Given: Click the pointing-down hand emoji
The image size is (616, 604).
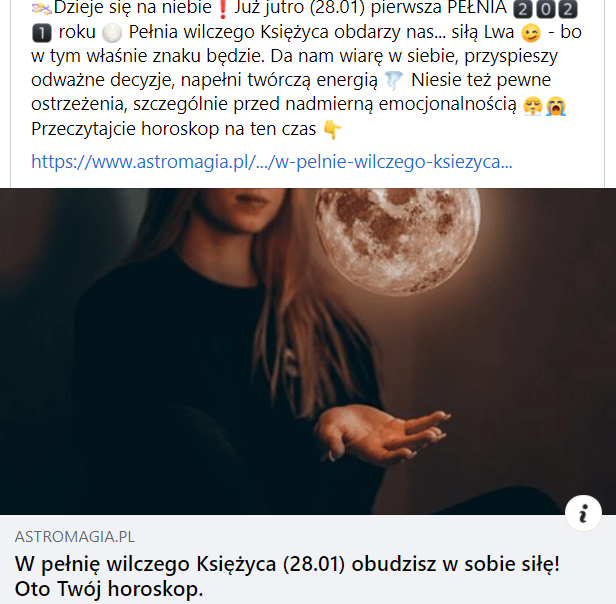Looking at the screenshot, I should pyautogui.click(x=332, y=130).
